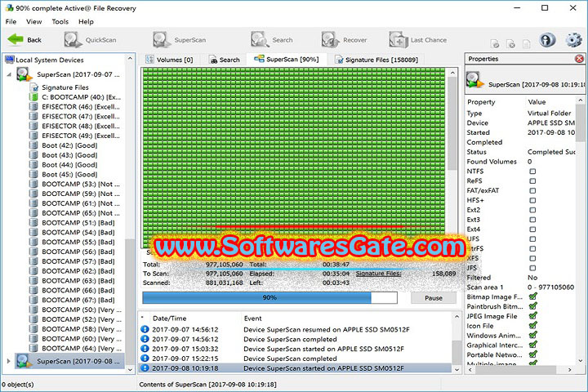Image resolution: width=588 pixels, height=392 pixels.
Task: Open the Search toolbar tool
Action: coord(272,40)
